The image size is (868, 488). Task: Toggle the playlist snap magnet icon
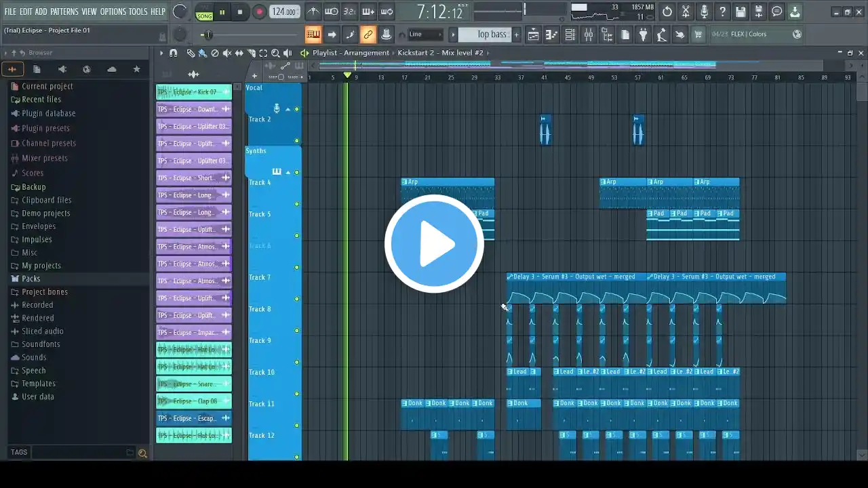[x=174, y=53]
